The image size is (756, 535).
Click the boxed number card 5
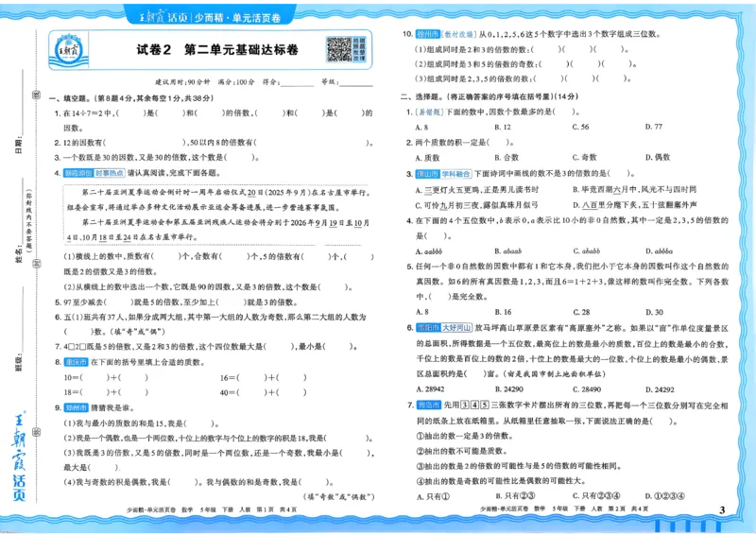click(485, 406)
